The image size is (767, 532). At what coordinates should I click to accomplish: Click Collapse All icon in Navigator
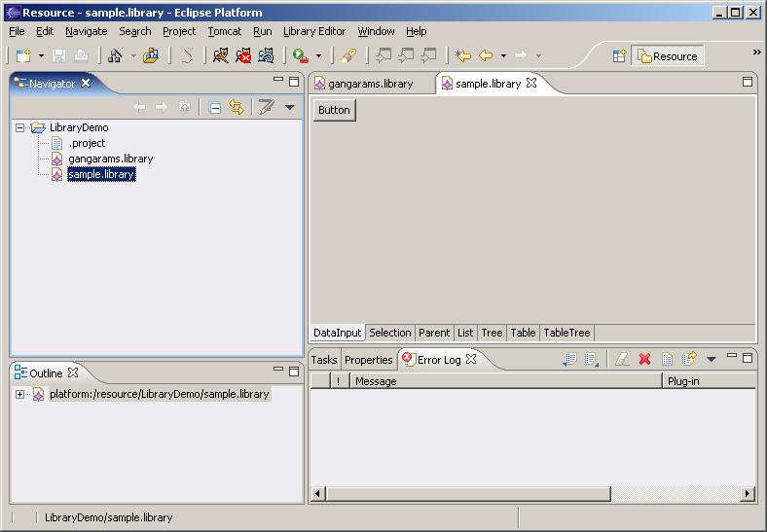pyautogui.click(x=215, y=108)
